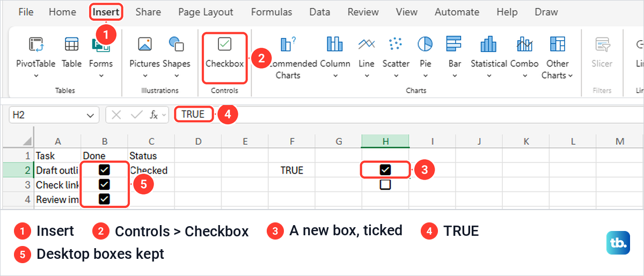Toggle the Check link row checkbox

pyautogui.click(x=104, y=184)
